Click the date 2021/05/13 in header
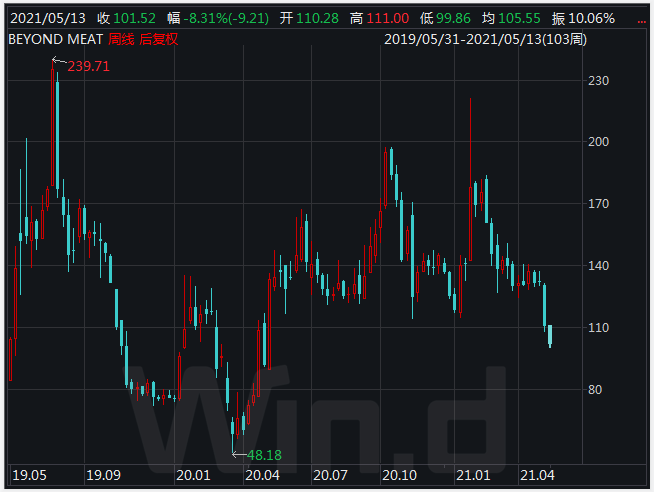 point(48,18)
